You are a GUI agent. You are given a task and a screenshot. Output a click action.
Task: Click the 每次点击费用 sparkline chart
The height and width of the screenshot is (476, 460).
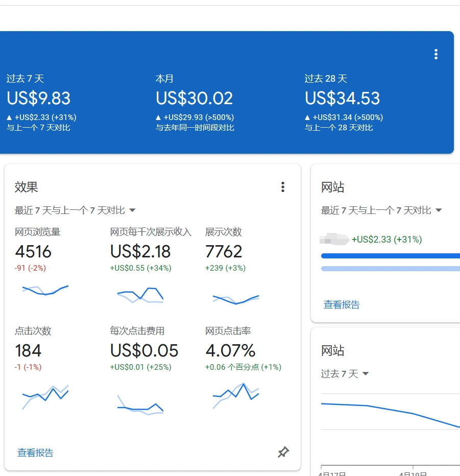pyautogui.click(x=140, y=404)
